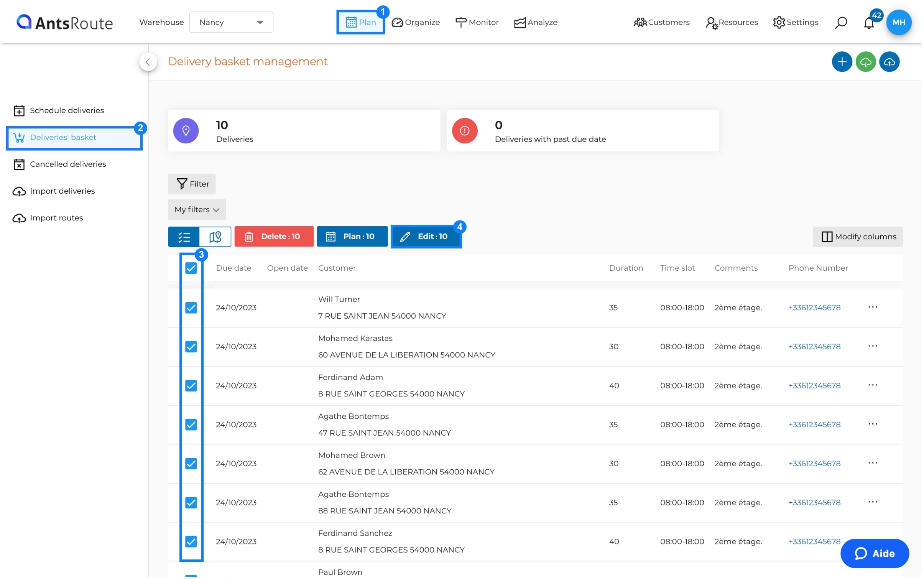Uncheck the Mohamed Karastas delivery row

(x=191, y=347)
